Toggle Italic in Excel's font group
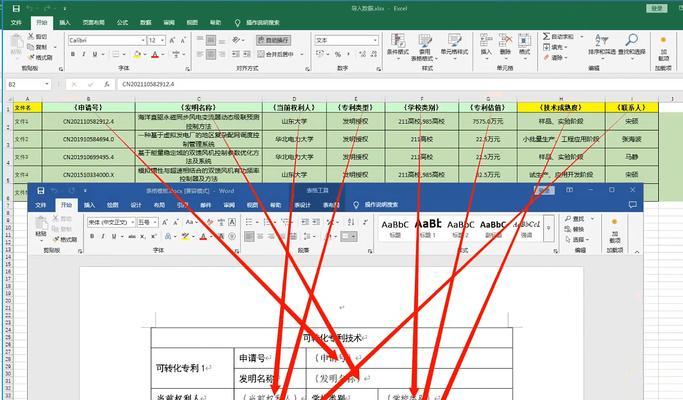This screenshot has height=400, width=683. (83, 54)
